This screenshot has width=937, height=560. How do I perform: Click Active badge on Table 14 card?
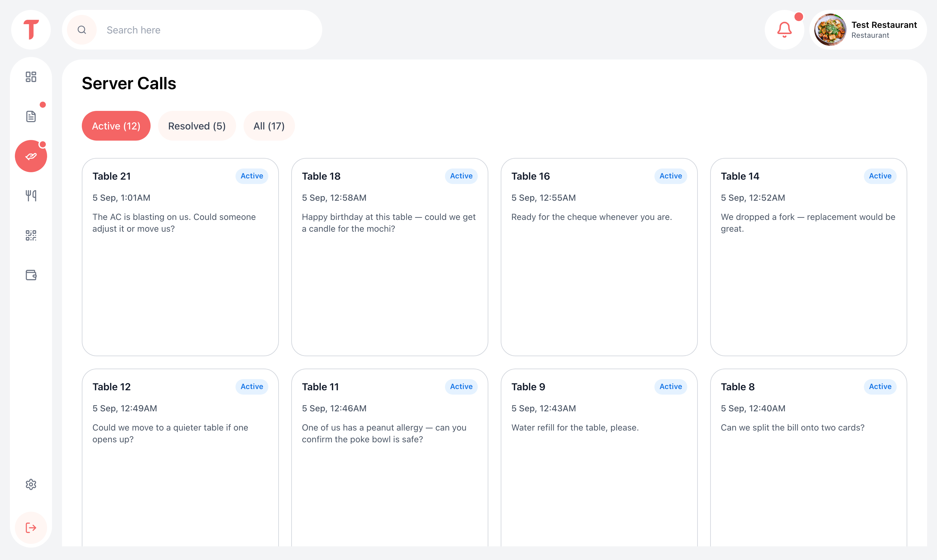[x=880, y=176]
